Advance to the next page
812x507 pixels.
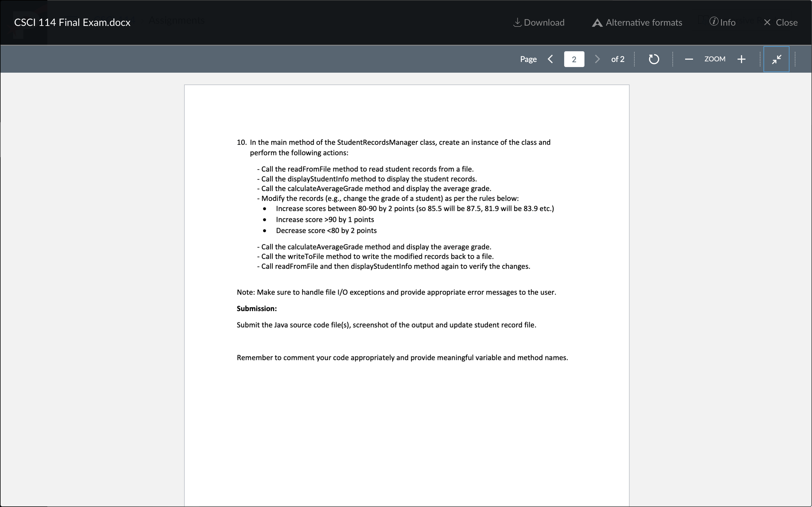[597, 59]
